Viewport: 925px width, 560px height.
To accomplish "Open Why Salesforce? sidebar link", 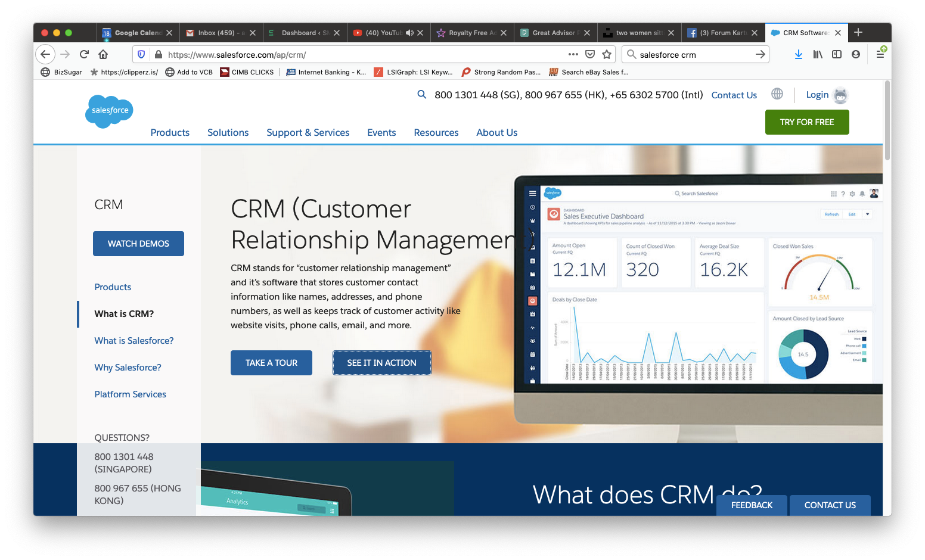I will 128,367.
